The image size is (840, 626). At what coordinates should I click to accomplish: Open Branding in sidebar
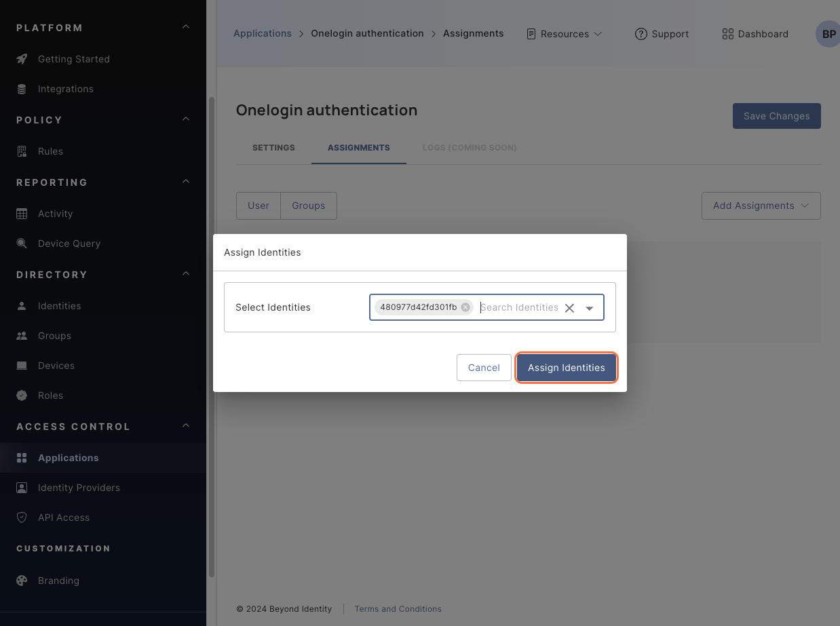[x=103, y=581]
